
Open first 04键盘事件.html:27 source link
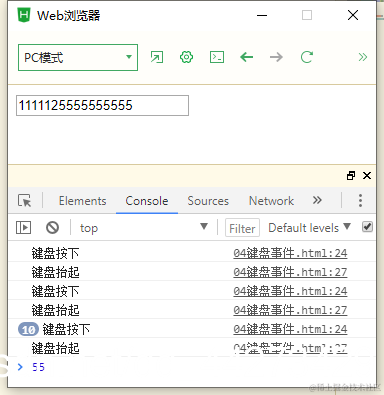(x=290, y=272)
